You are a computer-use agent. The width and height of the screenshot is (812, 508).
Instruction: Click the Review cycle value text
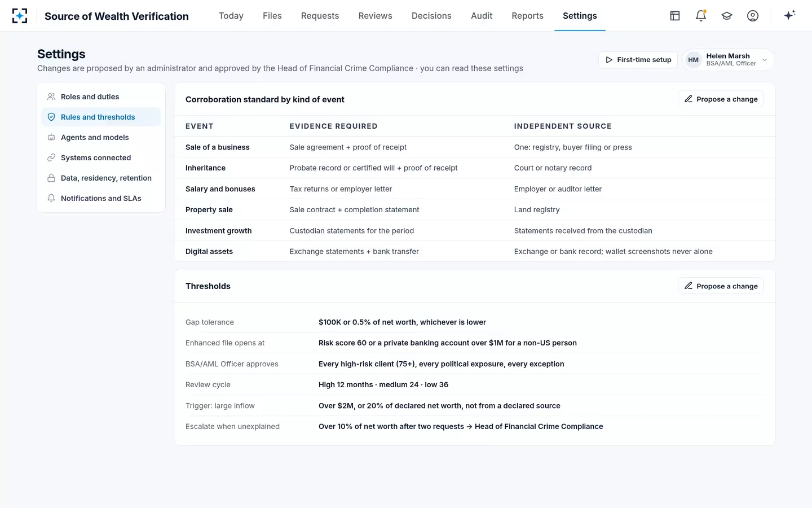(x=383, y=385)
